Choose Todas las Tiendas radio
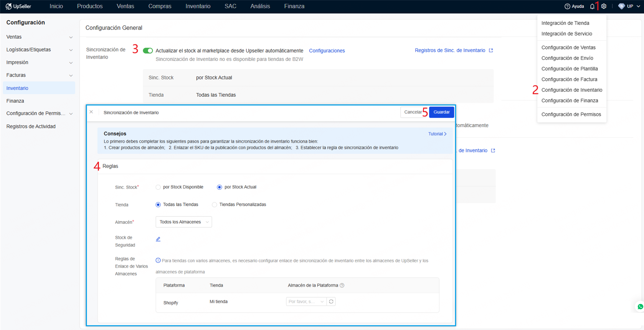This screenshot has width=644, height=330. coord(158,205)
